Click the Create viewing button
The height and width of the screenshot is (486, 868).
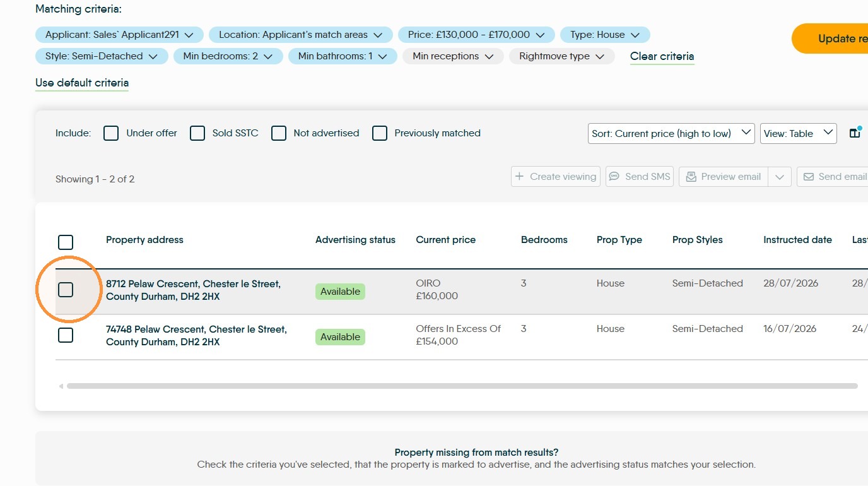[556, 177]
